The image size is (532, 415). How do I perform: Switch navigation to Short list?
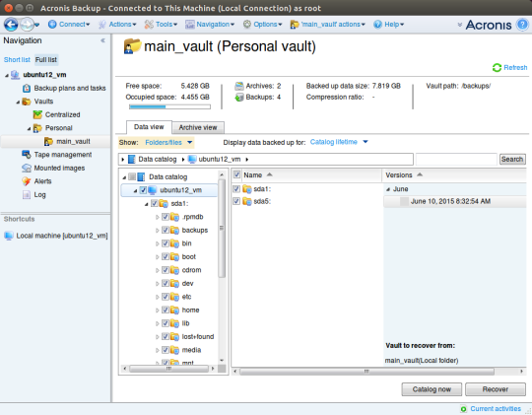(x=17, y=60)
